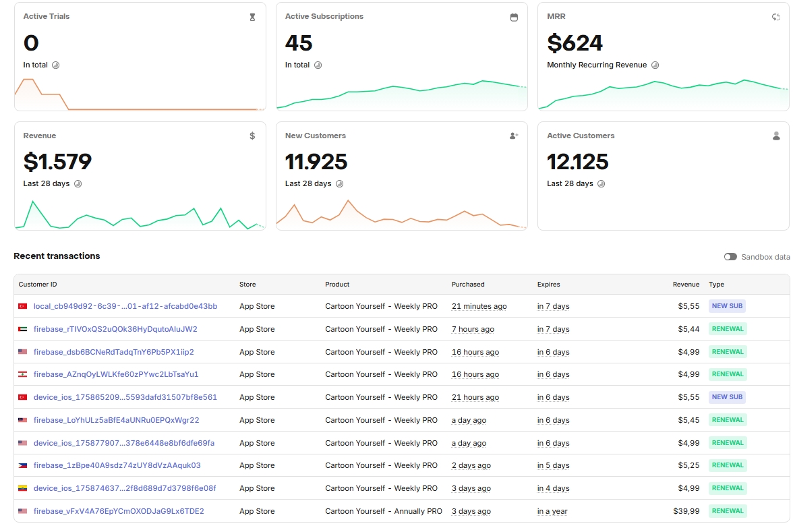Image resolution: width=793 pixels, height=532 pixels.
Task: Click the dollar icon on Revenue card
Action: (x=252, y=136)
